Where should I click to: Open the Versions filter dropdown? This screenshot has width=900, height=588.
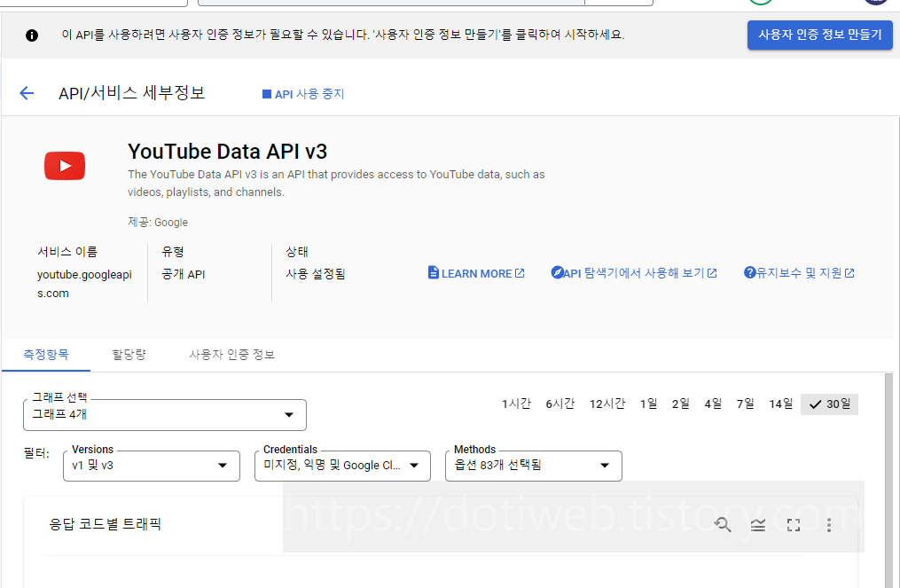(x=152, y=466)
